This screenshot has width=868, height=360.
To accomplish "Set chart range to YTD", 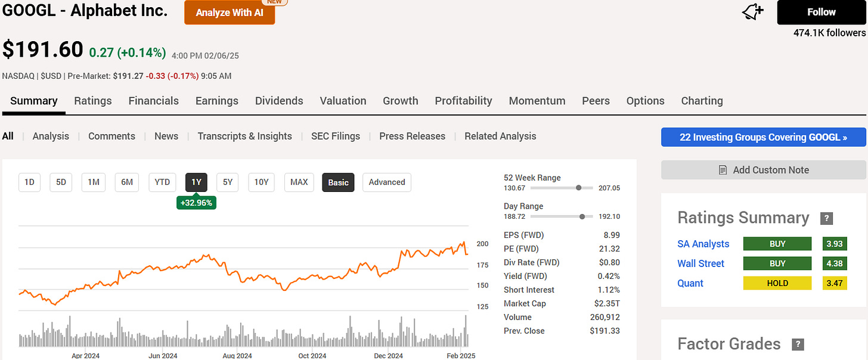I will click(162, 182).
